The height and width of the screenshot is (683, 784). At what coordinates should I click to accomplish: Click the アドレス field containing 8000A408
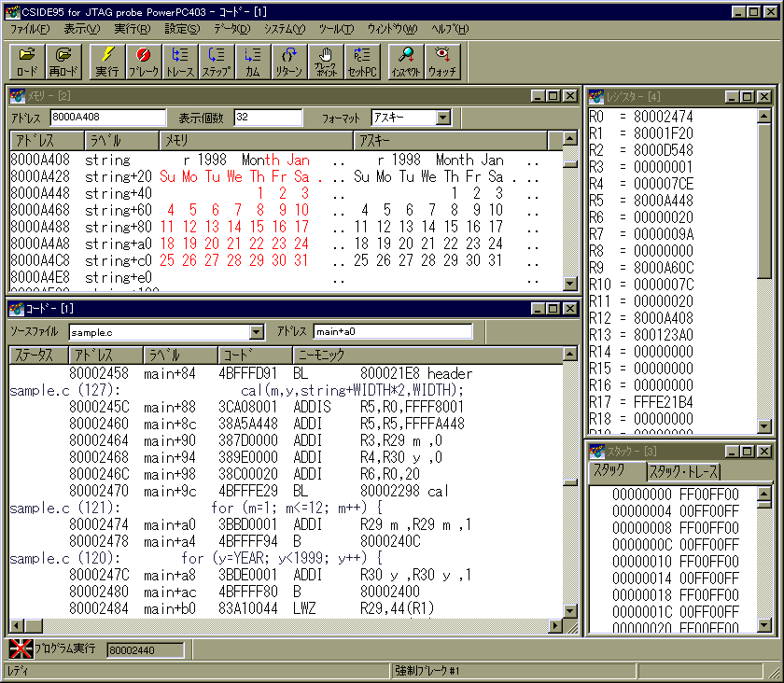tap(94, 118)
